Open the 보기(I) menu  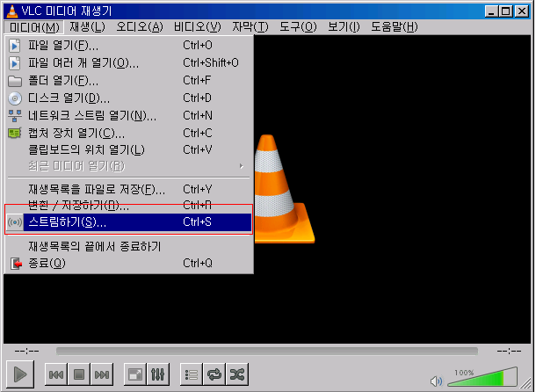[x=344, y=26]
